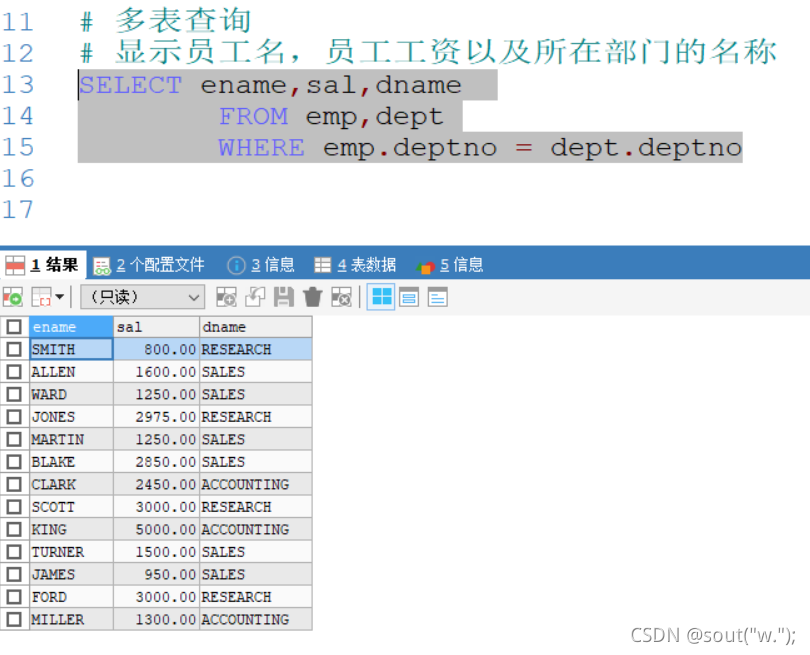This screenshot has width=810, height=655.
Task: Select the SMITH cell
Action: pyautogui.click(x=71, y=349)
